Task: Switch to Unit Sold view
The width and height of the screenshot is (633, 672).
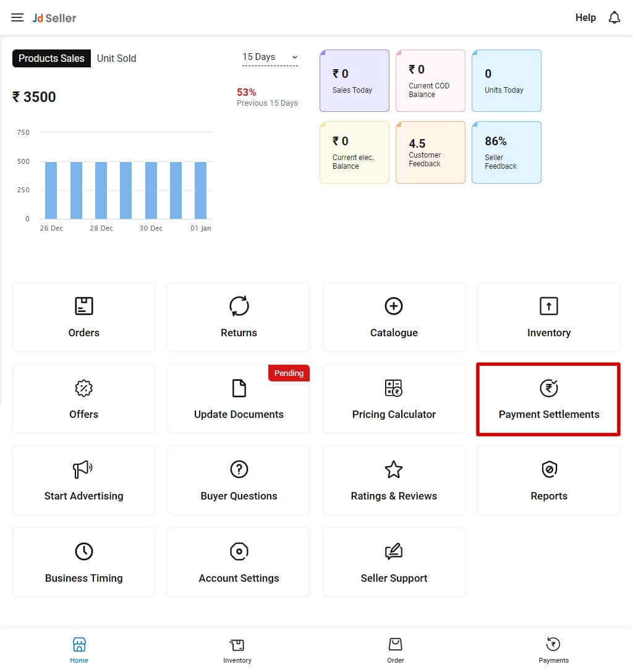Action: click(x=116, y=58)
